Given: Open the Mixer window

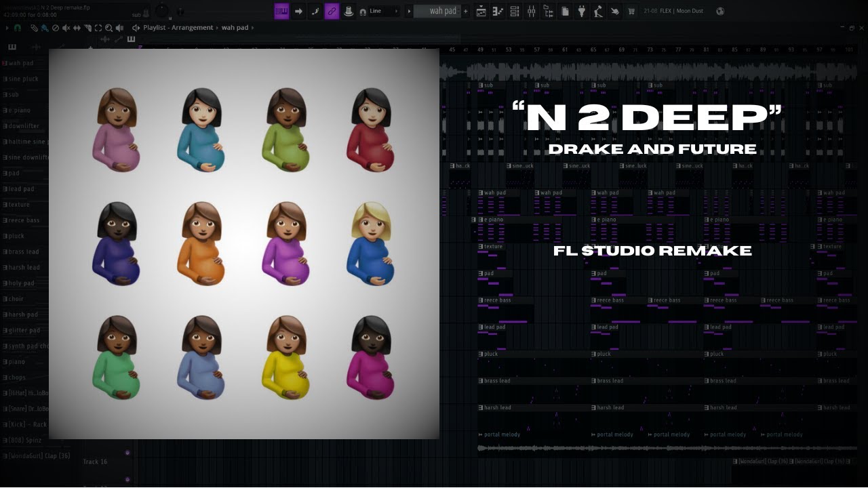Looking at the screenshot, I should (x=531, y=11).
